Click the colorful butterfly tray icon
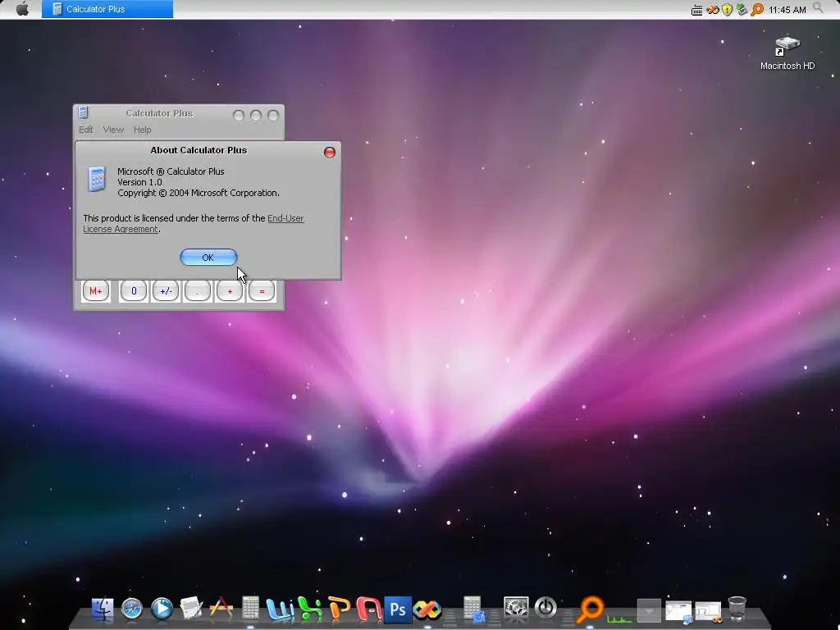This screenshot has height=630, width=840. click(x=713, y=10)
